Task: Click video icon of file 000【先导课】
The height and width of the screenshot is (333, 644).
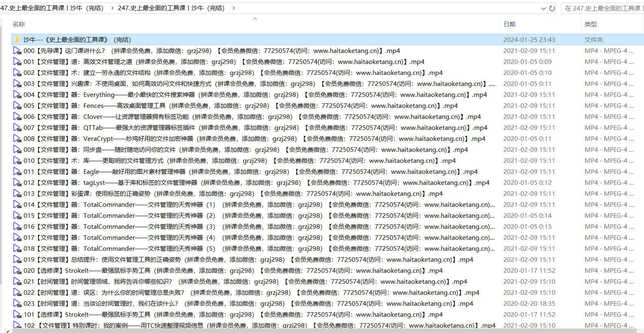Action: click(17, 50)
